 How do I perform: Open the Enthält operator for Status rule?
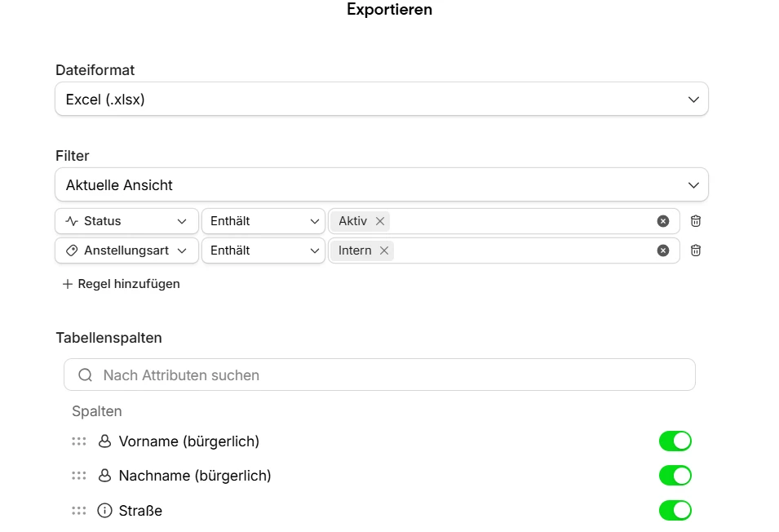point(263,221)
